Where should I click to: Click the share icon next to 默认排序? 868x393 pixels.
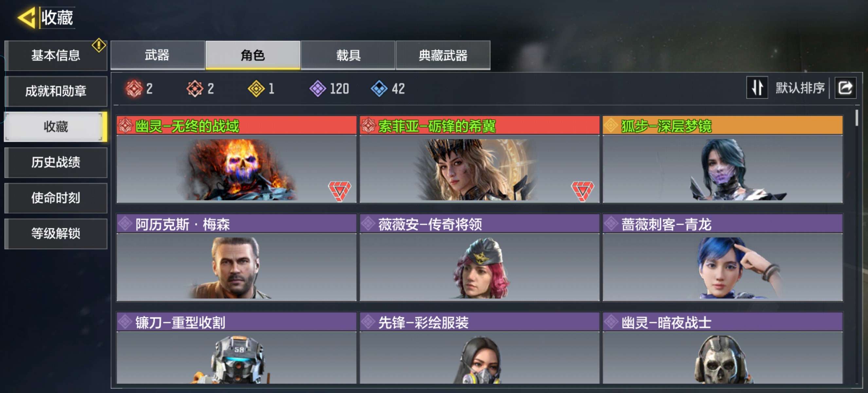[845, 88]
